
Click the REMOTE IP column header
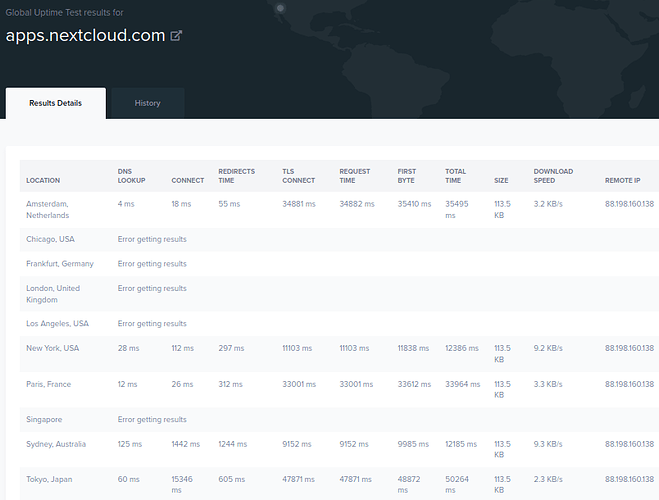(x=622, y=180)
